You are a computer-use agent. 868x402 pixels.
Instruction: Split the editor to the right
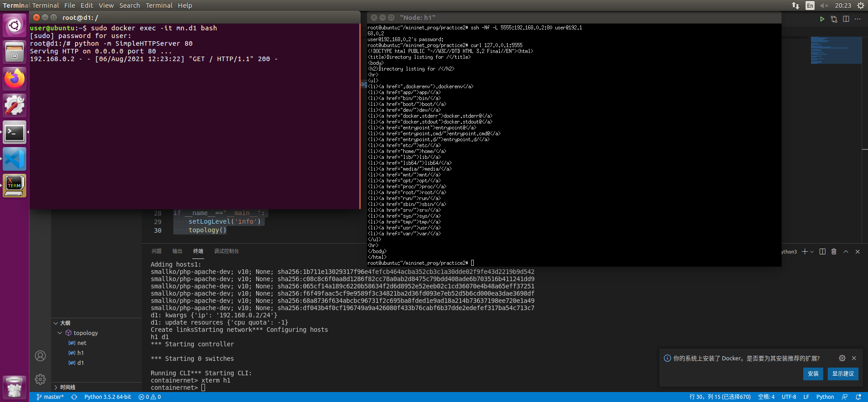tap(846, 19)
